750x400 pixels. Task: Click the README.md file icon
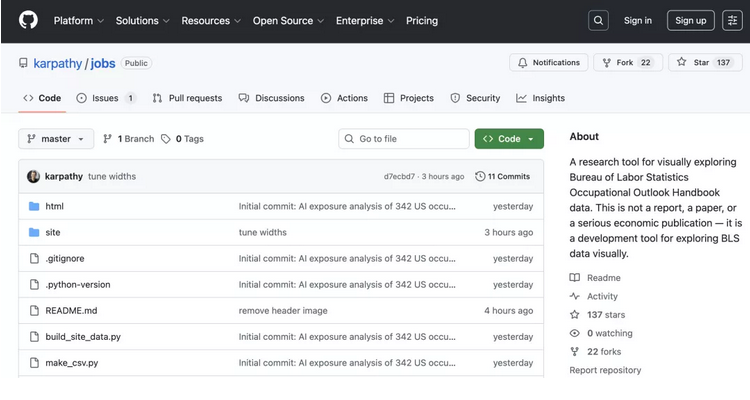[34, 311]
